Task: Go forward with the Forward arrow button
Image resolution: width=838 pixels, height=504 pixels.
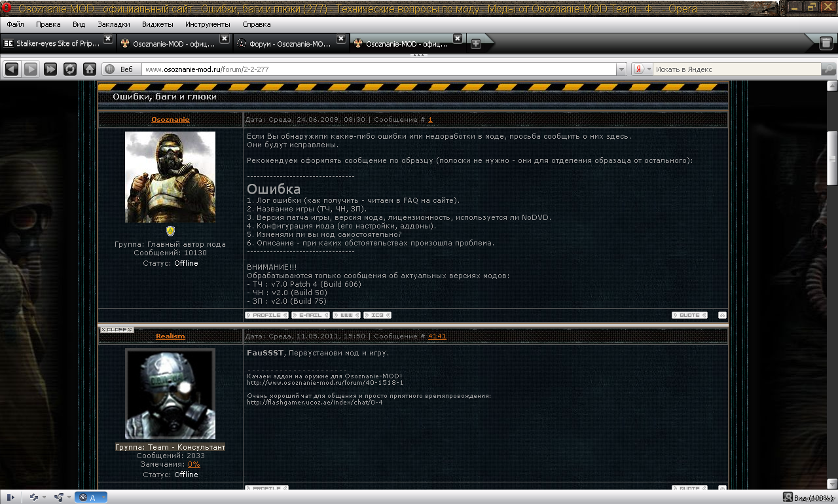Action: pos(31,69)
